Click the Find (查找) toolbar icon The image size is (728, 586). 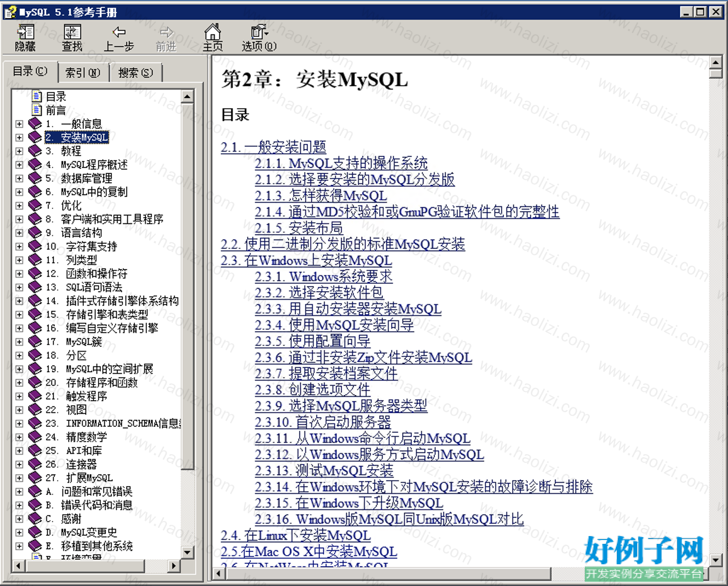point(72,32)
